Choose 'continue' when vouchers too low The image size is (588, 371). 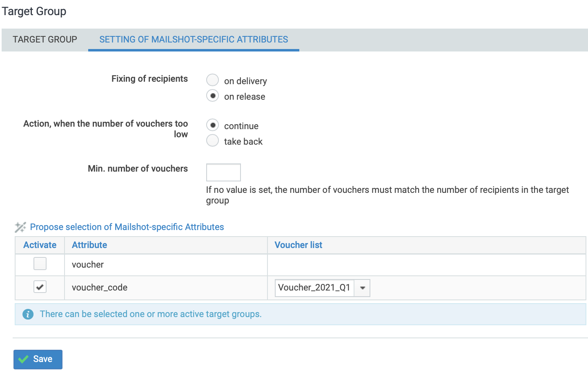coord(212,125)
